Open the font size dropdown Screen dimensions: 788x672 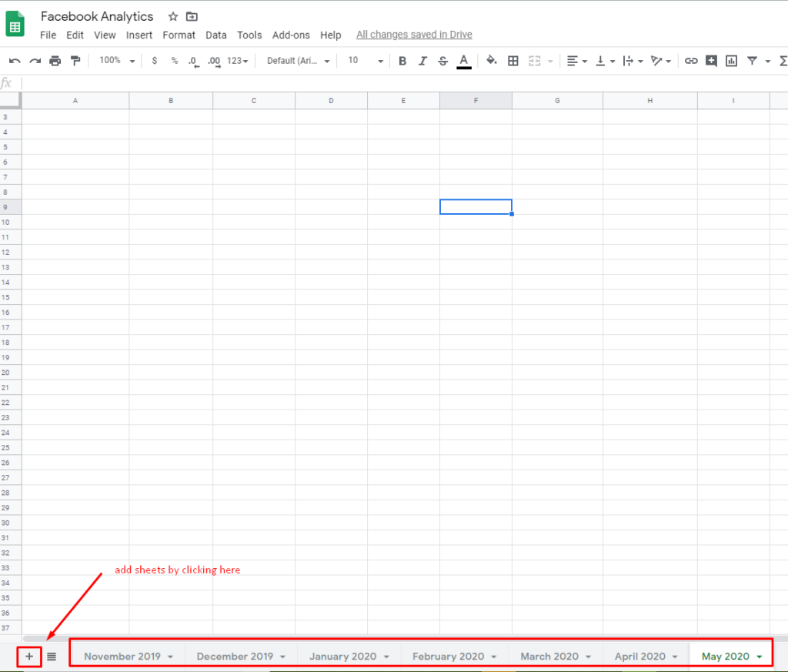[x=362, y=61]
